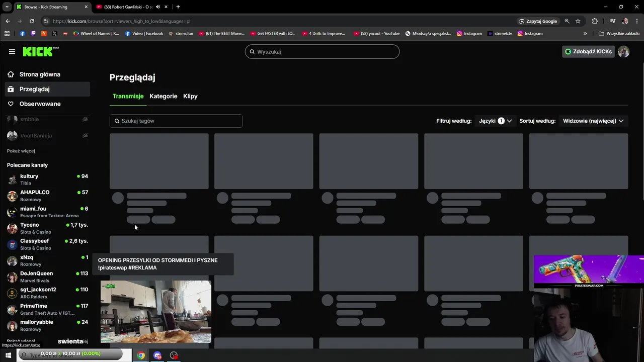Open the apps grid bookmark icon
This screenshot has width=644, height=362.
click(7, 34)
